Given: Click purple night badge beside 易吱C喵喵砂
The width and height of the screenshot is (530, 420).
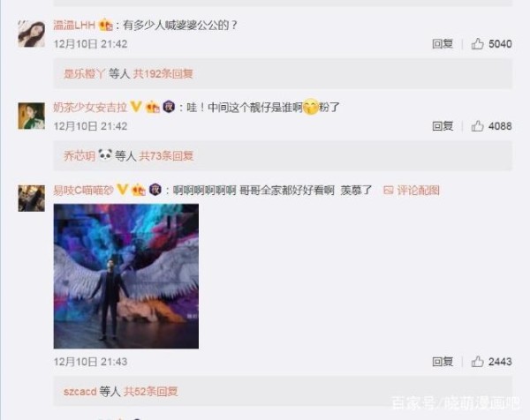Looking at the screenshot, I should [x=155, y=190].
